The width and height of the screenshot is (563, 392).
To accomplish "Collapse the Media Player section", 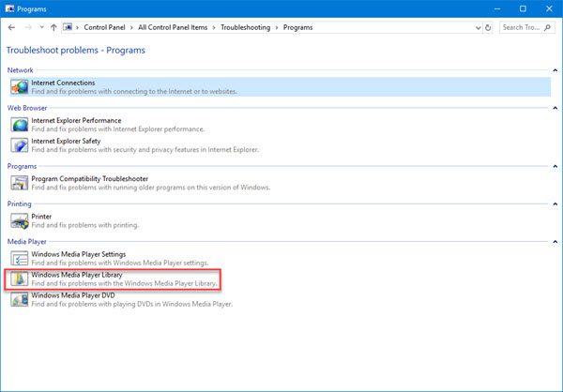I will 555,242.
